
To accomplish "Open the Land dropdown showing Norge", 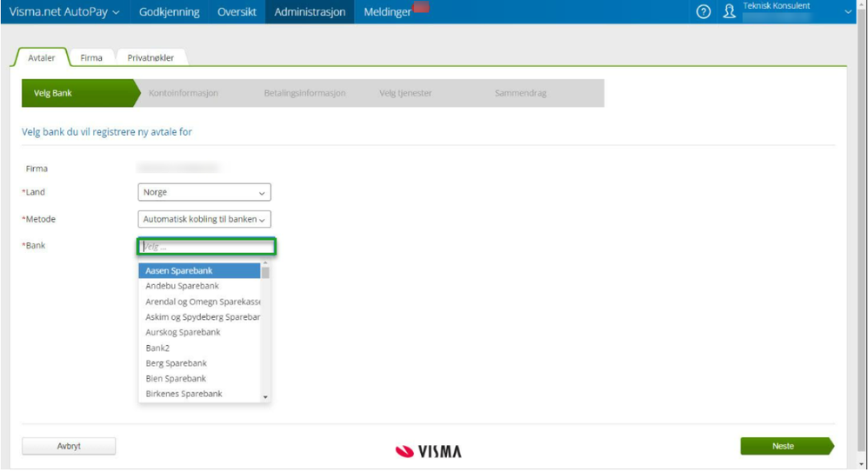I will [x=204, y=192].
